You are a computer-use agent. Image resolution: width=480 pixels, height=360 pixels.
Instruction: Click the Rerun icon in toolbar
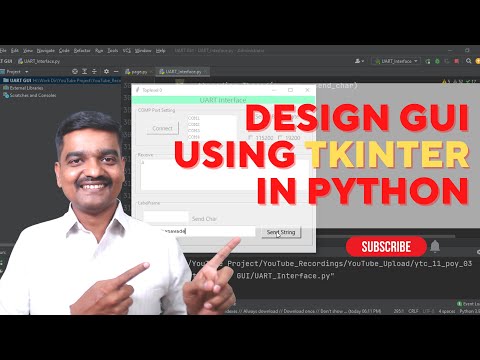(428, 61)
